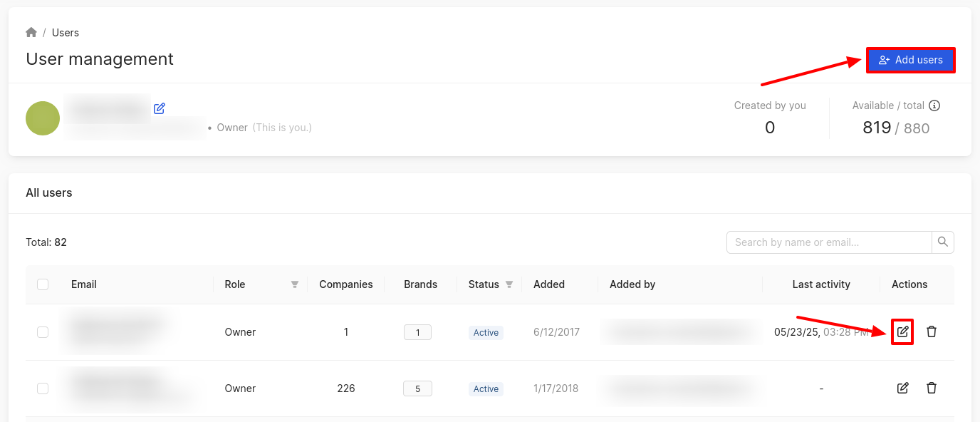This screenshot has height=422, width=980.
Task: Delete the user with 226 companies
Action: pyautogui.click(x=932, y=388)
